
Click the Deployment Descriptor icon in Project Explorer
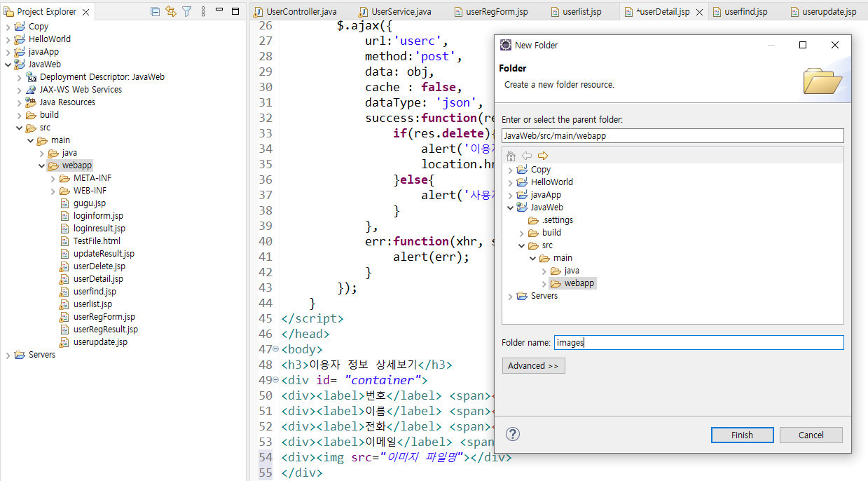point(31,77)
